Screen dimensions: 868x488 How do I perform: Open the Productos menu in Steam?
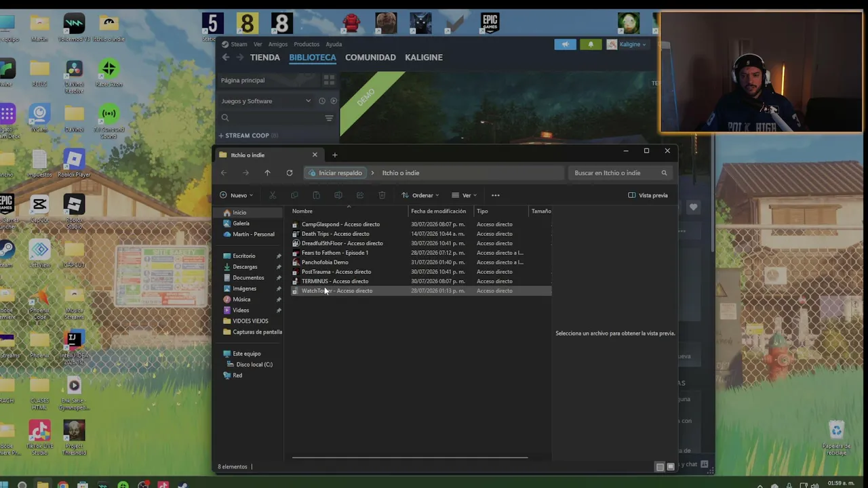pyautogui.click(x=307, y=44)
